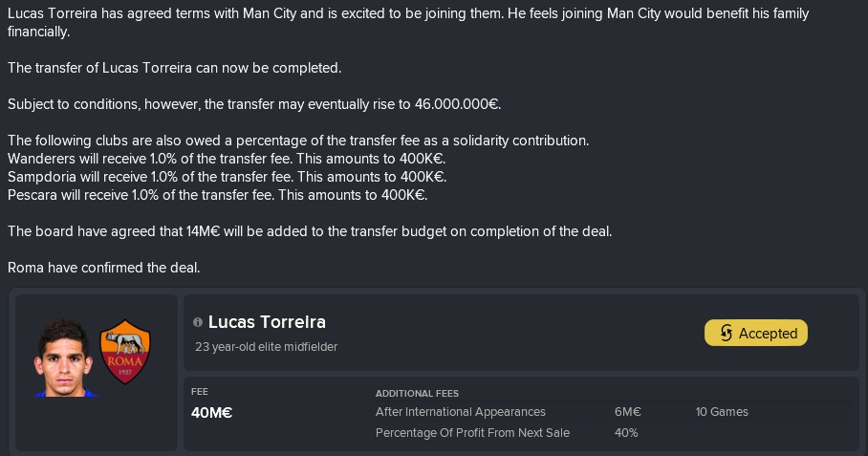Click the swap arrows icon in Accepted
This screenshot has width=868, height=456.
pos(727,333)
